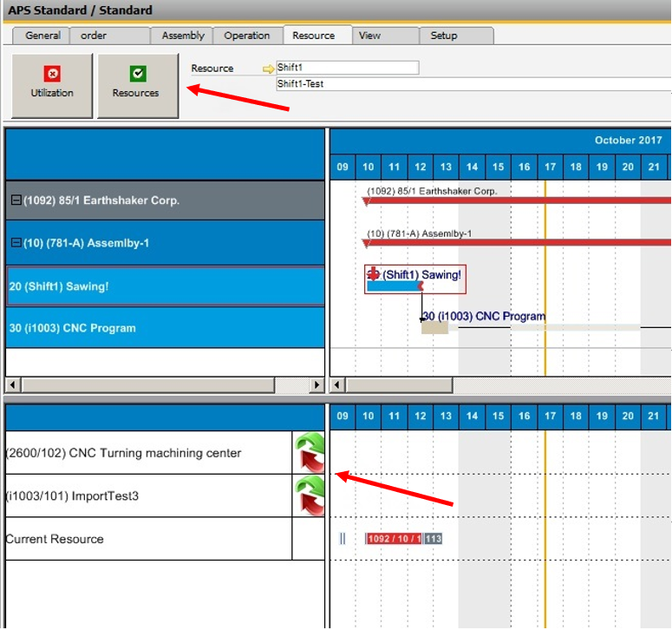Collapse the Earthshaker Corp. order row
This screenshot has height=630, width=672.
point(16,200)
